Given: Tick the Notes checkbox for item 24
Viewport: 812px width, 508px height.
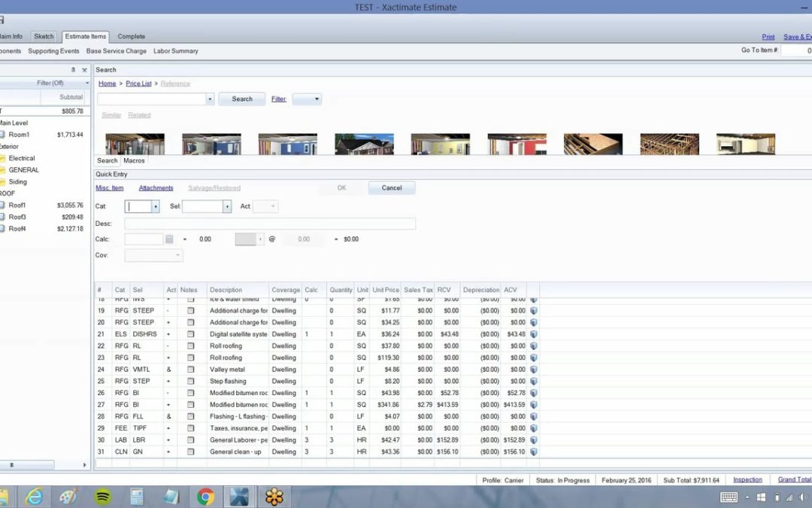Looking at the screenshot, I should click(x=190, y=370).
